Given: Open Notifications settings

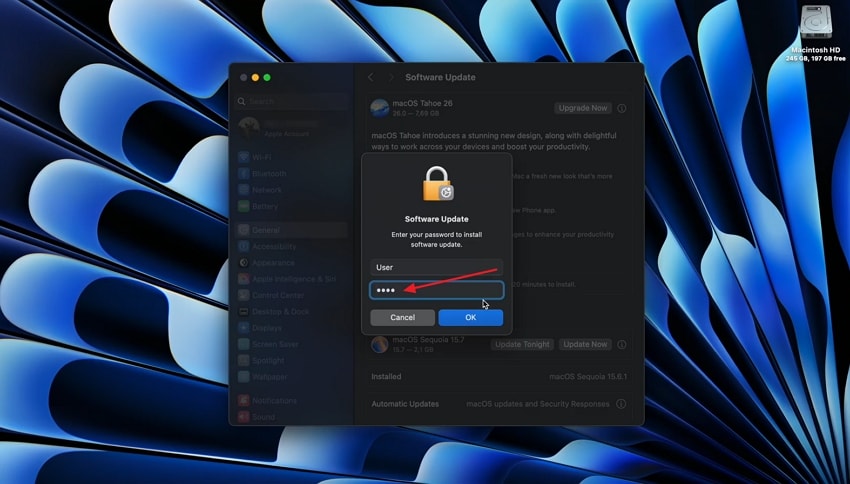Looking at the screenshot, I should [x=292, y=401].
